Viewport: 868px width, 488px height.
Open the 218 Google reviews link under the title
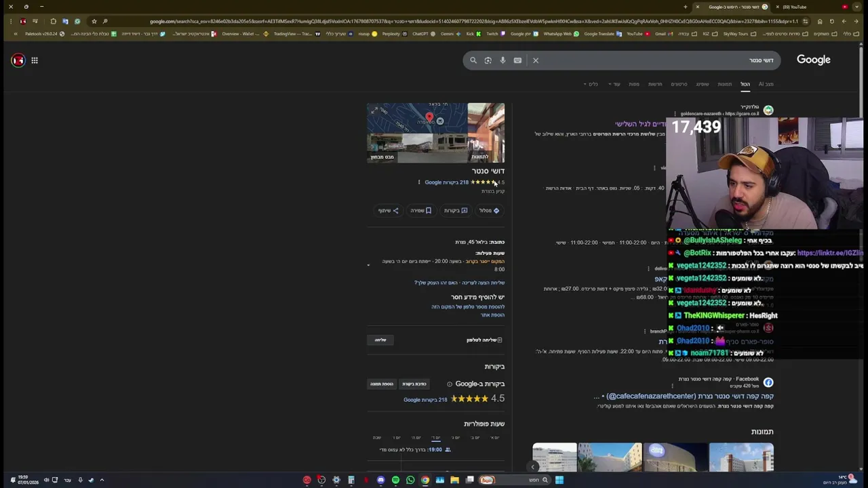tap(447, 182)
